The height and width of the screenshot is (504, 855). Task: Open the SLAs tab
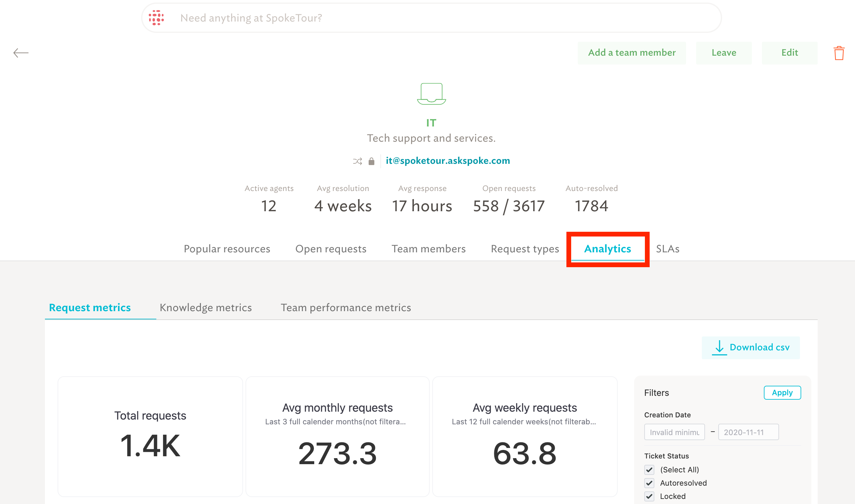coord(667,249)
